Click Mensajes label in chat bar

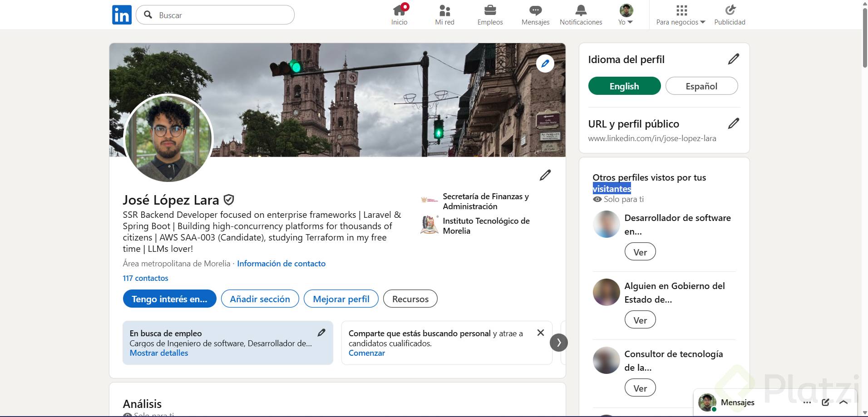738,402
